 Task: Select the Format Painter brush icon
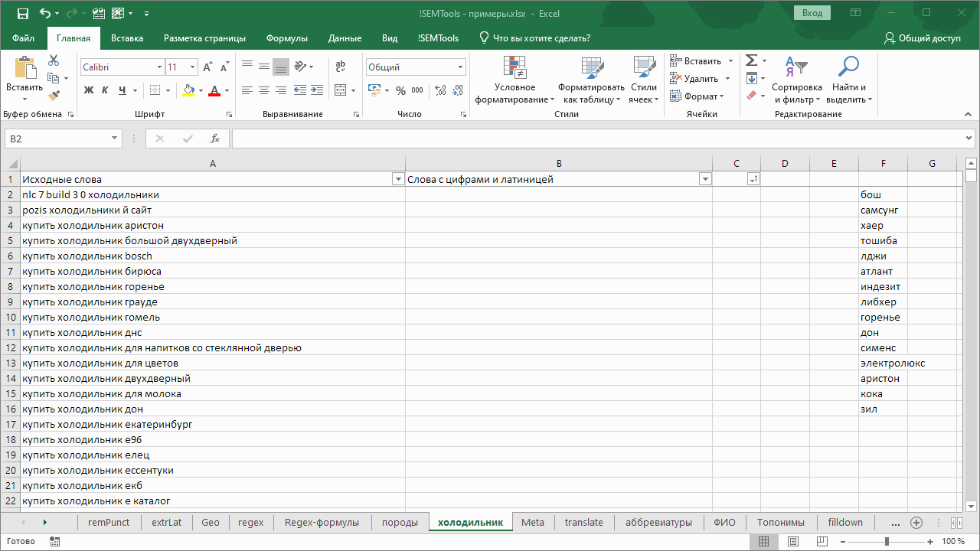click(x=54, y=96)
